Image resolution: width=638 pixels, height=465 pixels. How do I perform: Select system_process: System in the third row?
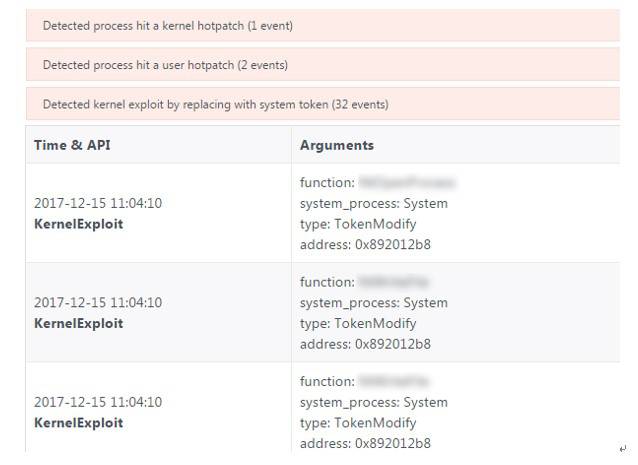[373, 402]
